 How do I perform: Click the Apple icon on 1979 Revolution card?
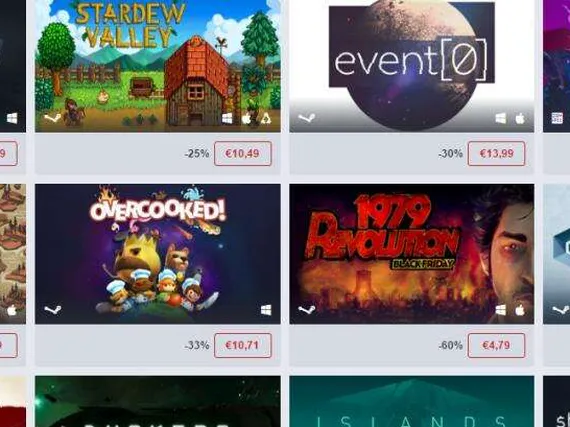(520, 310)
